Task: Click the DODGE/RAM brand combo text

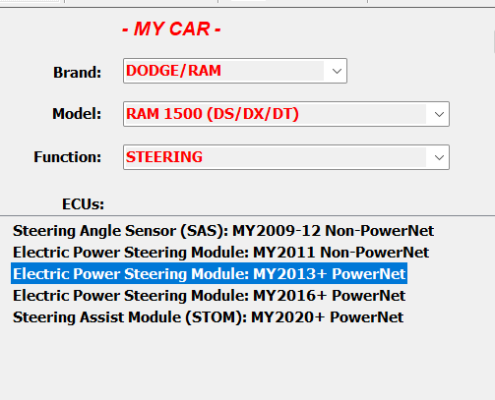Action: tap(173, 71)
